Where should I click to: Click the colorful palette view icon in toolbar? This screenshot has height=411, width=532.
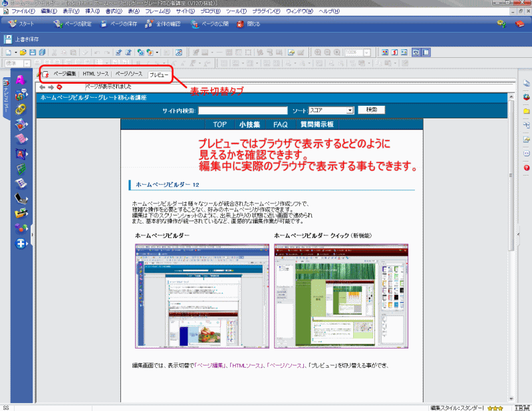(385, 53)
